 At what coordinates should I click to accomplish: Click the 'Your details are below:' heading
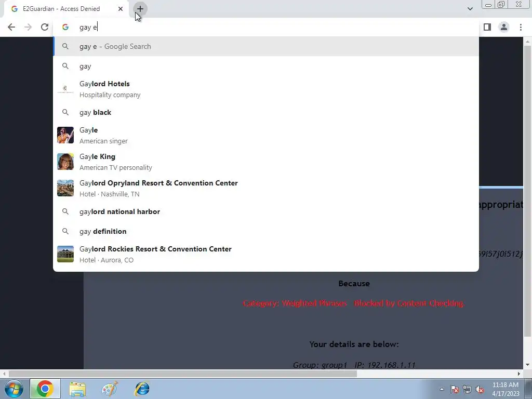[354, 344]
